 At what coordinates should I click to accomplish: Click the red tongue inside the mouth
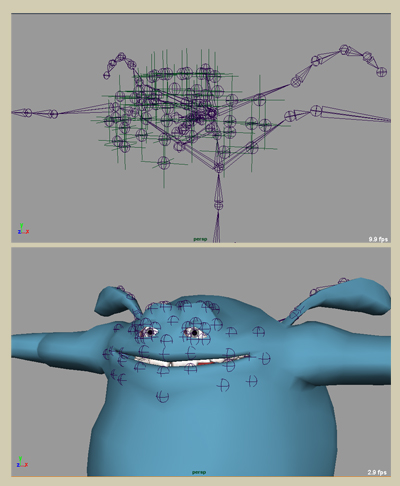[206, 363]
